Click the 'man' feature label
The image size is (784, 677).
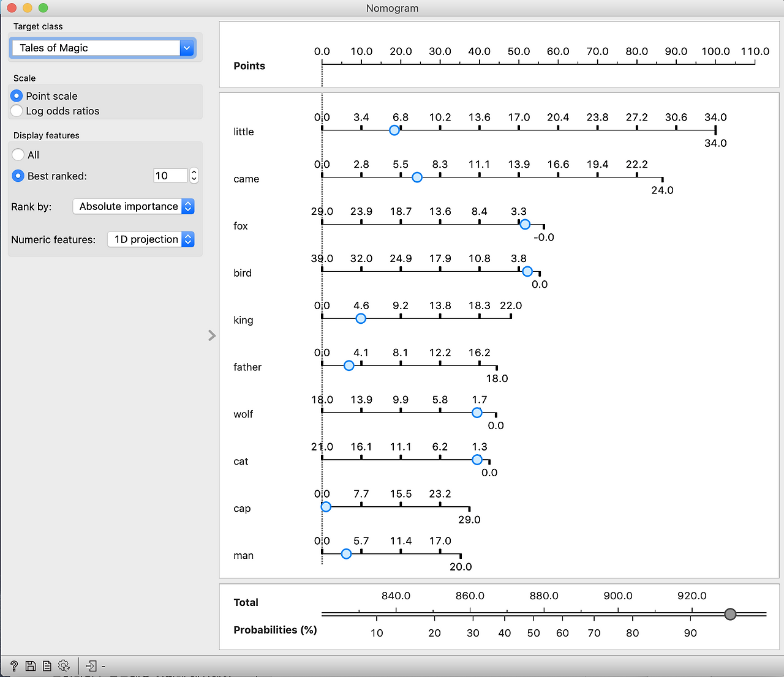(243, 556)
